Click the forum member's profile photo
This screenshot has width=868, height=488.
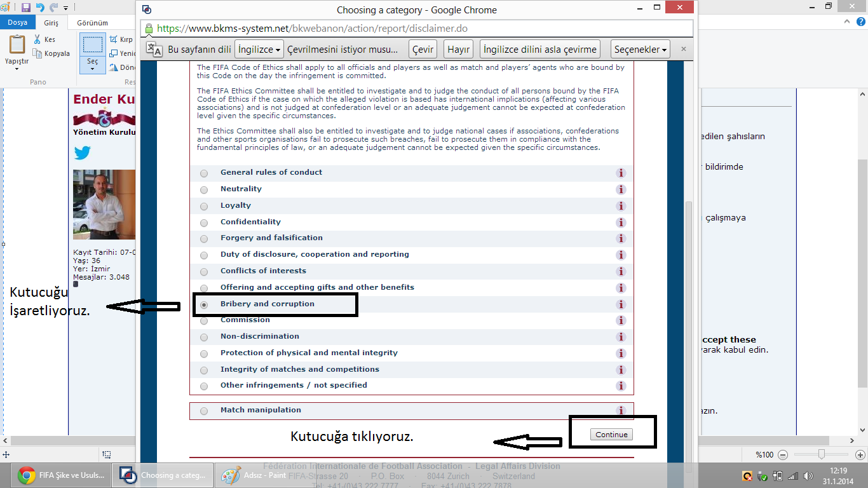pyautogui.click(x=104, y=205)
